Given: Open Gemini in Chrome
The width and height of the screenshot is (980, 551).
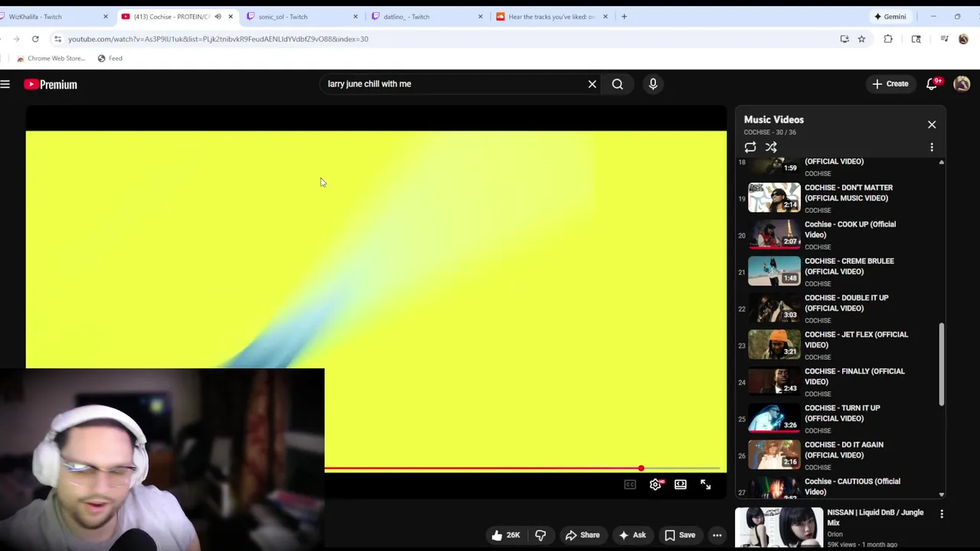Looking at the screenshot, I should (890, 16).
